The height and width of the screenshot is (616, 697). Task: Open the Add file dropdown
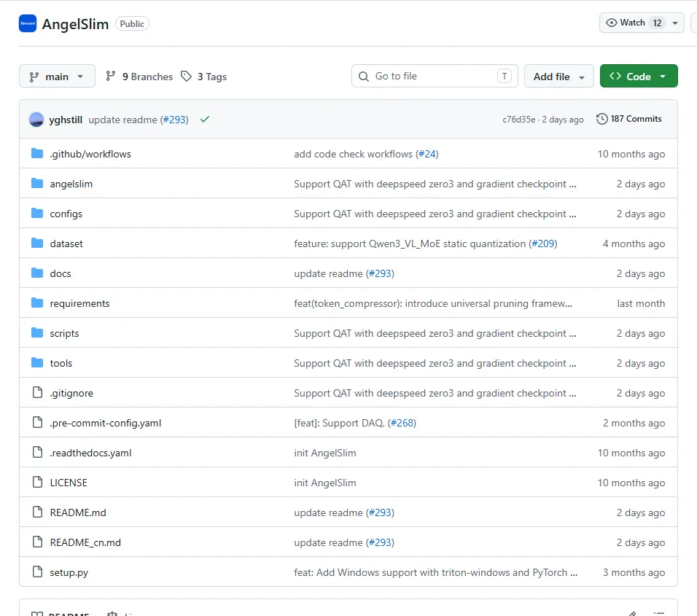click(x=558, y=77)
